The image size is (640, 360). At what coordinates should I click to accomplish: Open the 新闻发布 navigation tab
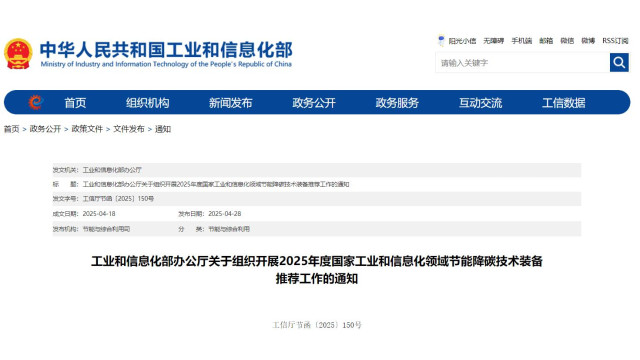point(231,103)
